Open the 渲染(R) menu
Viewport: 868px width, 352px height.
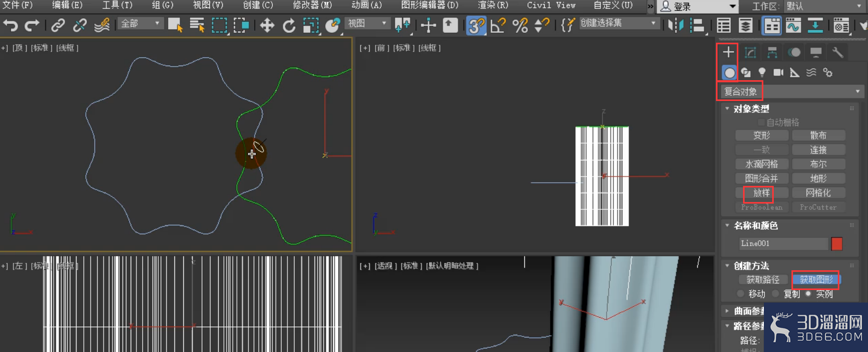(493, 5)
